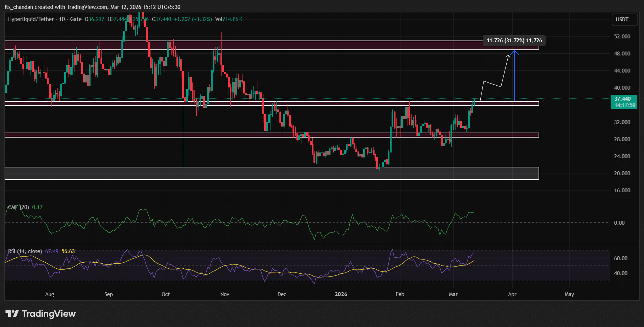Click the 16.000 price scale label
This screenshot has width=644, height=327.
(622, 191)
